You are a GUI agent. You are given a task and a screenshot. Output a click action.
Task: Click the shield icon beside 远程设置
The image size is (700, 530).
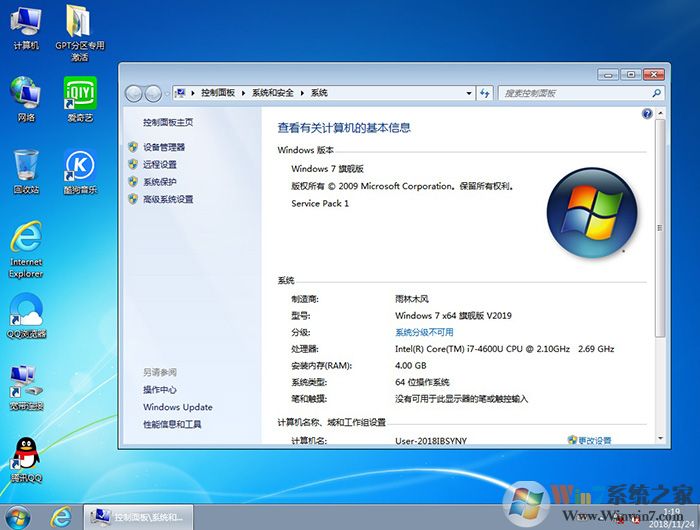(133, 164)
